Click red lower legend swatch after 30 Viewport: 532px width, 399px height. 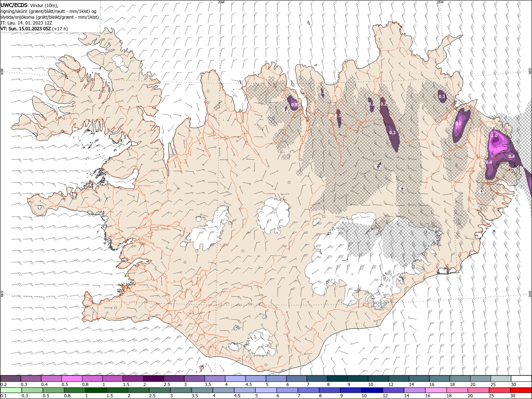(x=521, y=390)
